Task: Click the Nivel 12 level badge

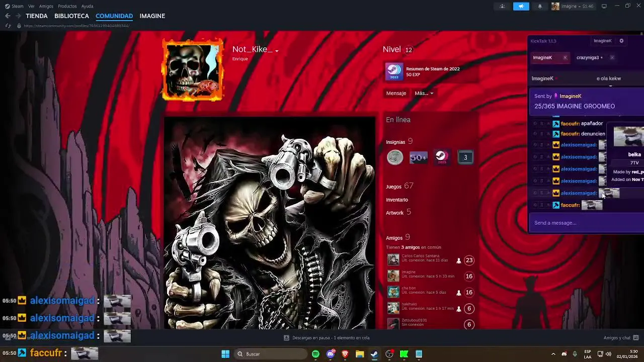Action: 409,50
